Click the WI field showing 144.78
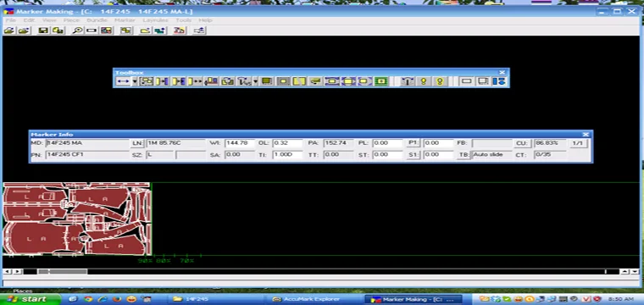This screenshot has width=644, height=305. [x=240, y=143]
